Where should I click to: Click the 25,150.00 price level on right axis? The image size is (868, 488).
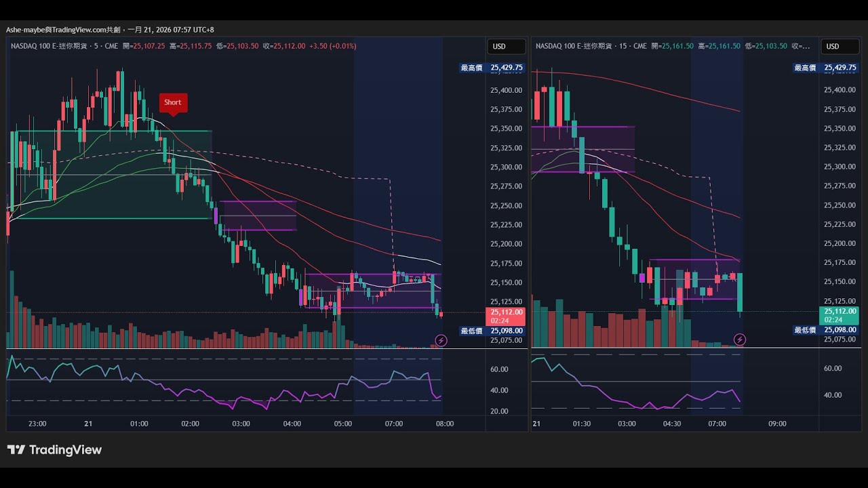pos(840,282)
